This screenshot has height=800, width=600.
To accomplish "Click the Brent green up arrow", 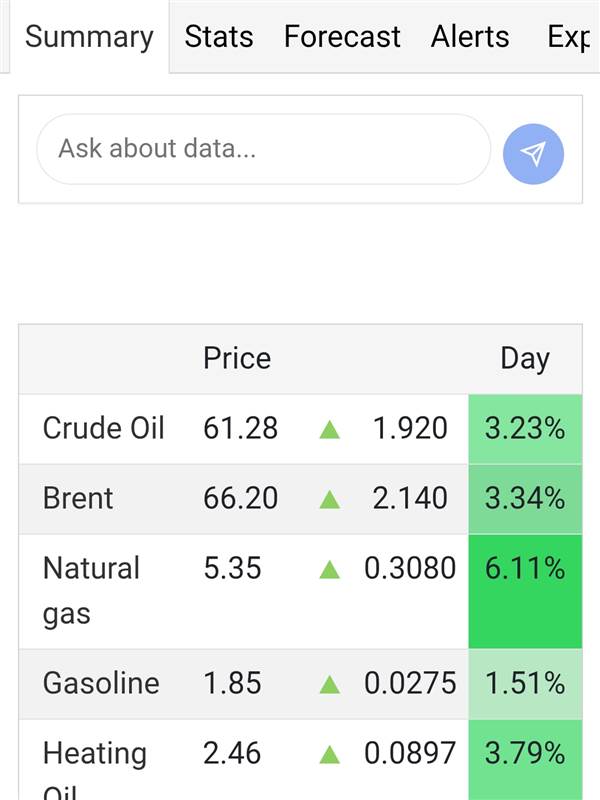I will [x=329, y=499].
